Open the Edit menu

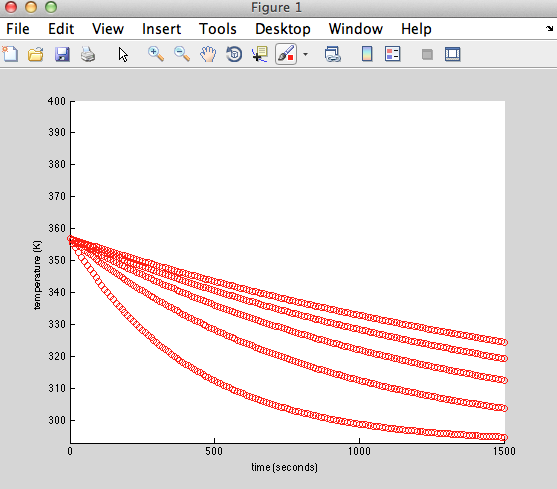tap(61, 29)
